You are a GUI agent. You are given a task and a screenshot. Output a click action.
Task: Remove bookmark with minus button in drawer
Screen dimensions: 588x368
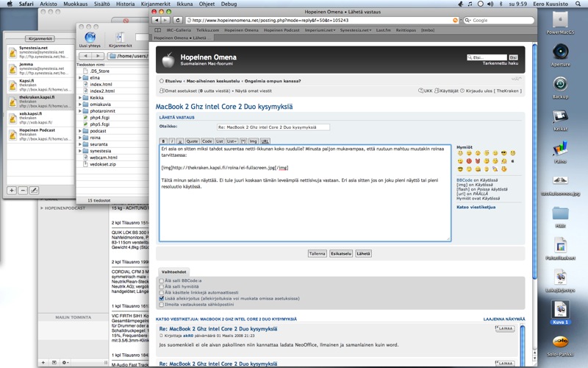[23, 191]
